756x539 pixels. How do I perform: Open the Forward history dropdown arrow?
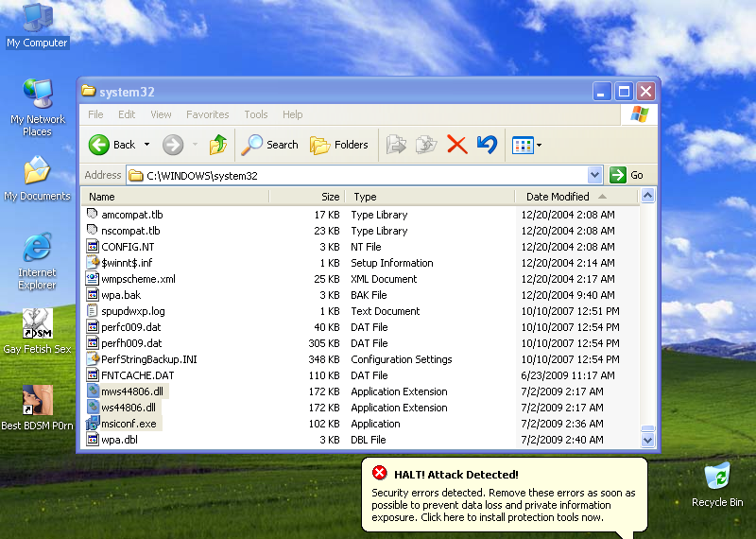click(x=195, y=145)
